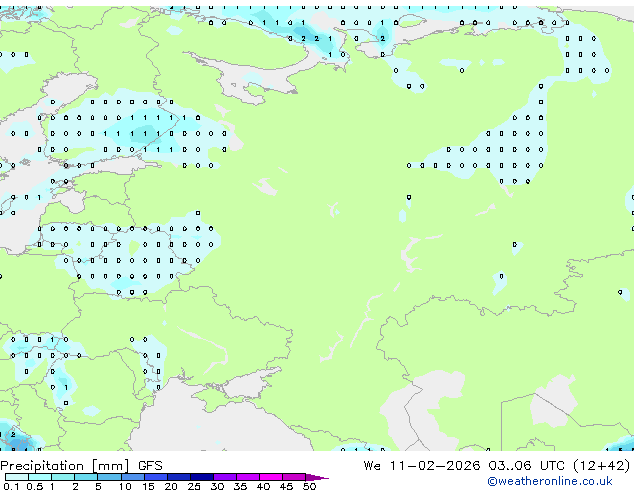Click the 'GFS' model label
Viewport: 634px width, 490px height.
[150, 466]
